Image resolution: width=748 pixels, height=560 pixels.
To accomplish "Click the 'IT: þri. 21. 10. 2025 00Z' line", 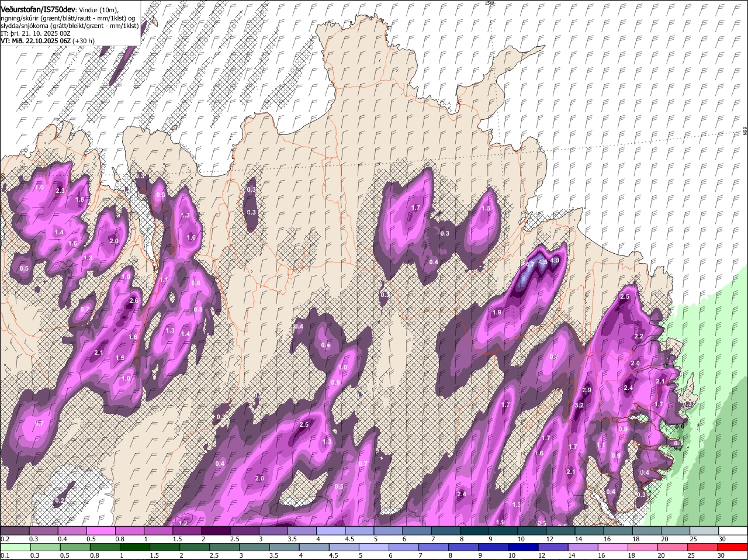I will [36, 33].
